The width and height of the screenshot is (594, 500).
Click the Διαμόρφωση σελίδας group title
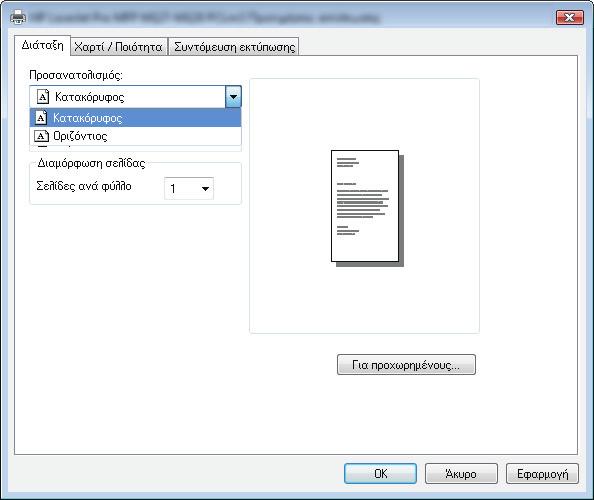pyautogui.click(x=91, y=163)
